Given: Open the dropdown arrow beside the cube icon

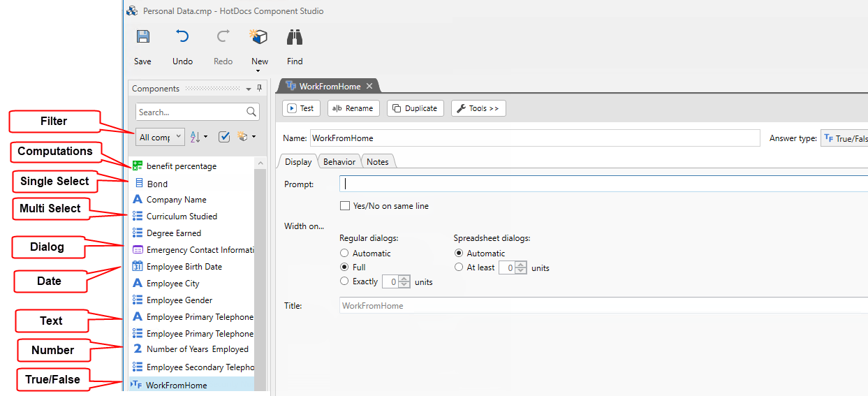Looking at the screenshot, I should coord(253,137).
